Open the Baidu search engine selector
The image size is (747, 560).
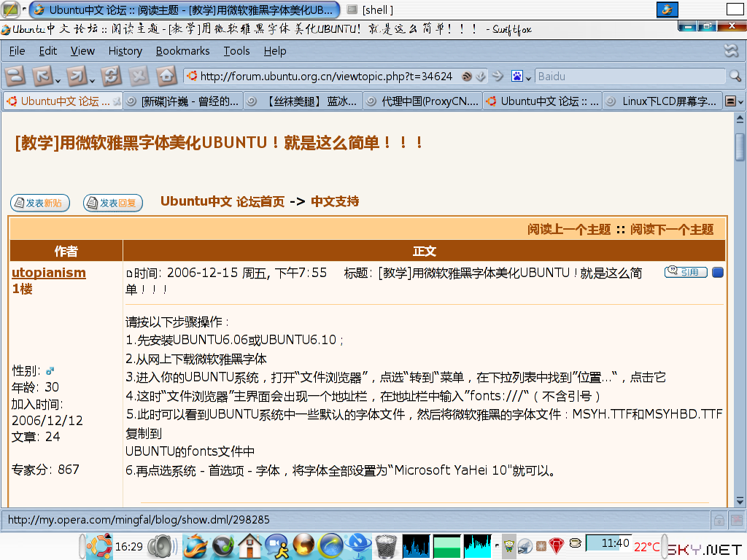(521, 76)
